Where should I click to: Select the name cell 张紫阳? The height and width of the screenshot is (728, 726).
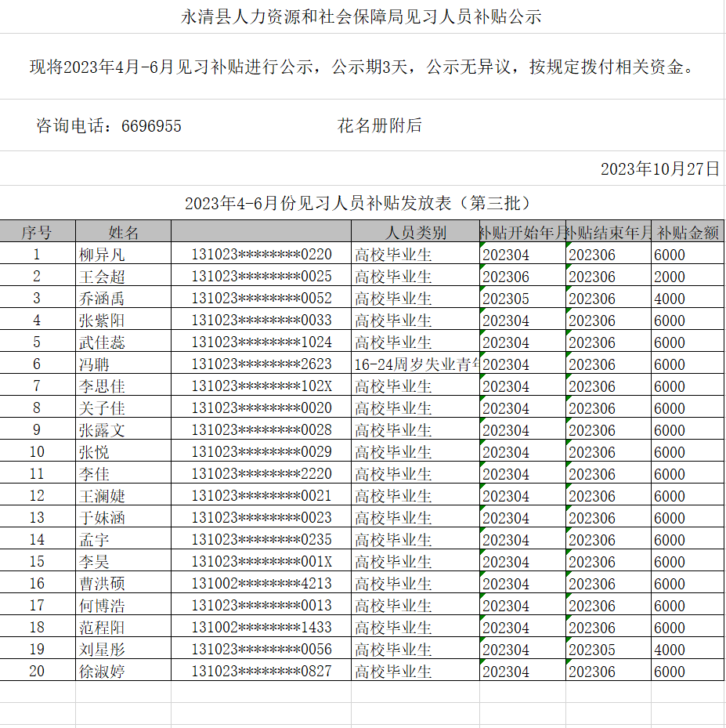(x=124, y=320)
